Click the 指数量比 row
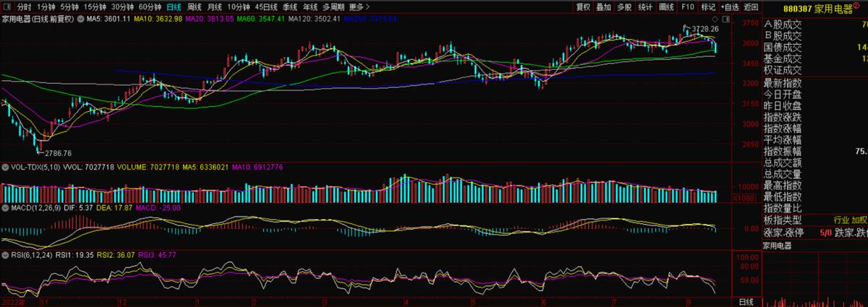Image resolution: width=868 pixels, height=307 pixels. coord(815,208)
